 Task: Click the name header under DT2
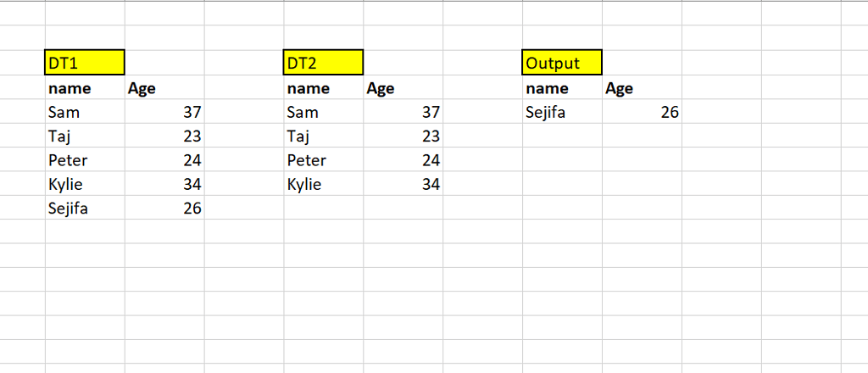tap(324, 88)
